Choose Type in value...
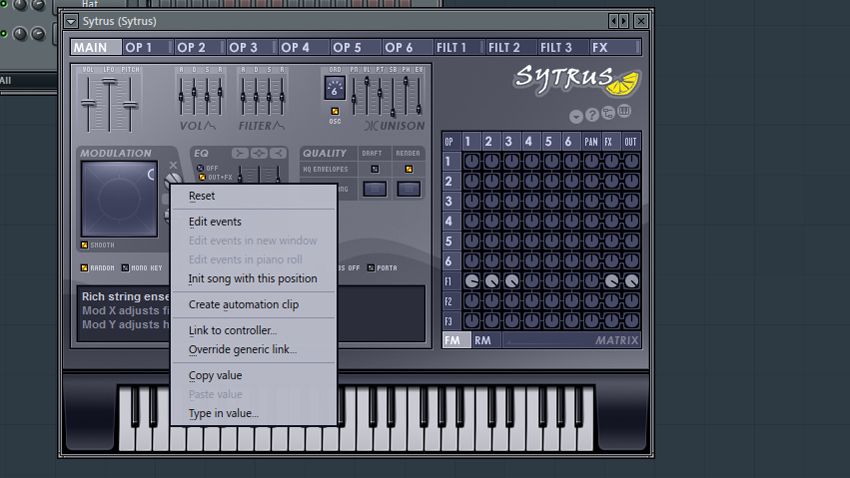Image resolution: width=850 pixels, height=478 pixels. click(x=254, y=413)
